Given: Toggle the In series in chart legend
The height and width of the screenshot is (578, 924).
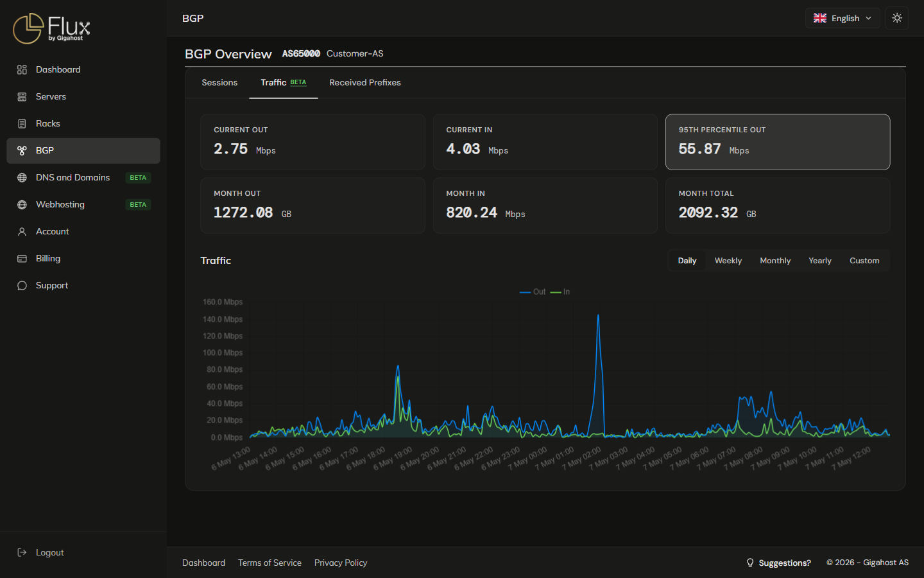Looking at the screenshot, I should click(x=560, y=292).
